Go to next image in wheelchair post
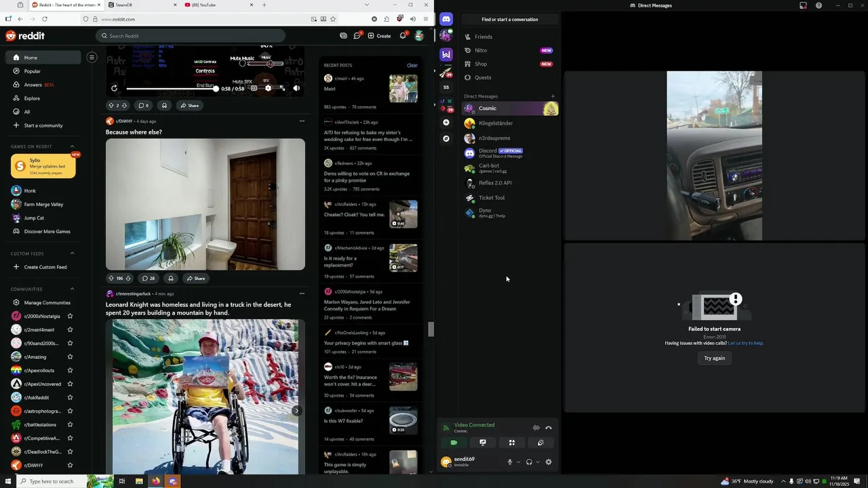Viewport: 868px width, 488px height. pyautogui.click(x=296, y=411)
